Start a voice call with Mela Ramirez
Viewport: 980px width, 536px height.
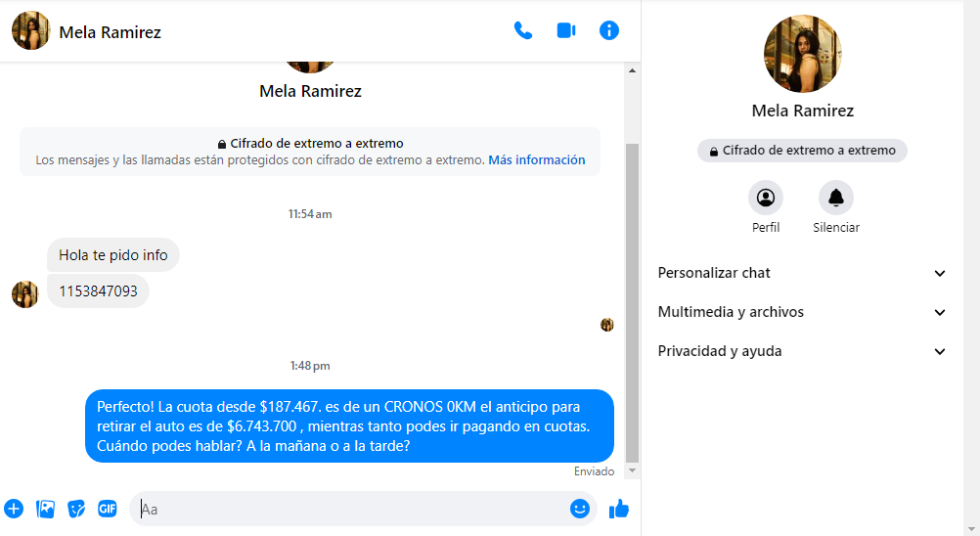click(523, 30)
